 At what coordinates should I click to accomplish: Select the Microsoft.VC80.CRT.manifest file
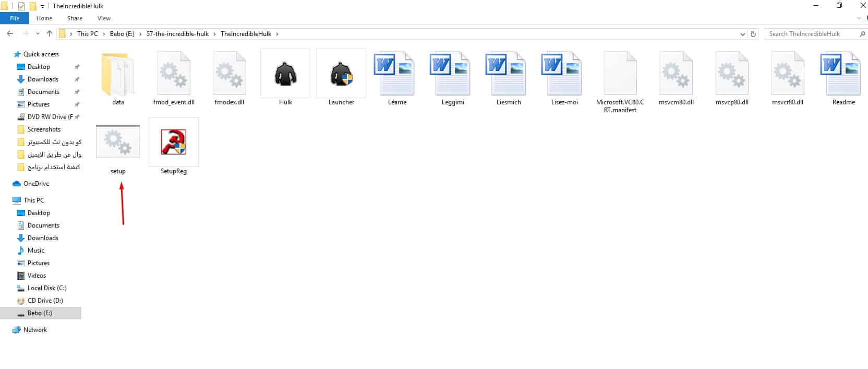tap(620, 75)
